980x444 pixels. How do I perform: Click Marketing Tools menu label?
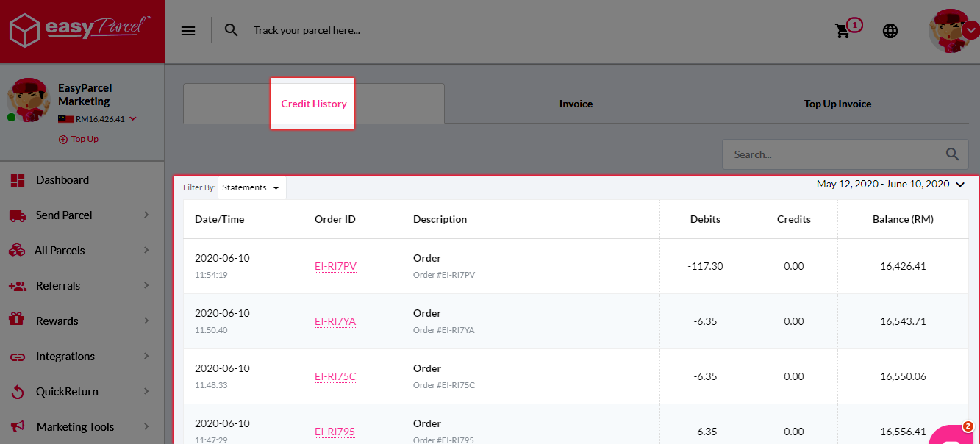[x=76, y=427]
